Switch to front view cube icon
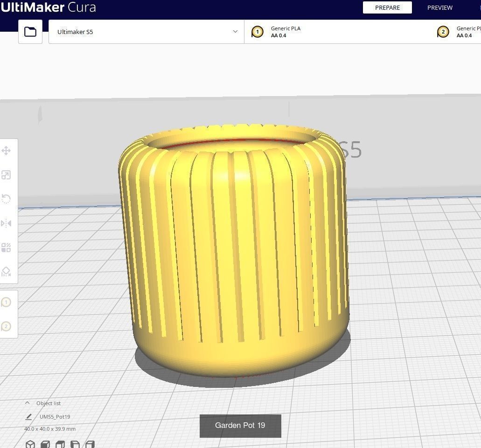The height and width of the screenshot is (448, 481). click(45, 444)
